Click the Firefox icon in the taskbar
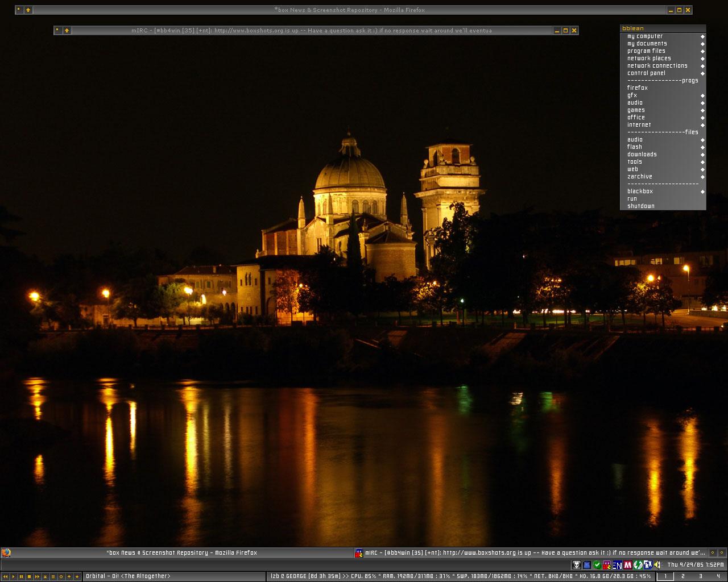The height and width of the screenshot is (582, 728). (x=6, y=552)
